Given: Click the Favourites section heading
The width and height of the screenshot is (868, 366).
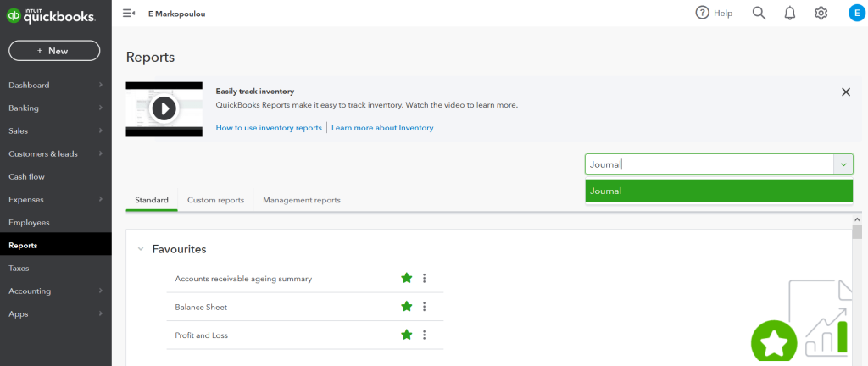Looking at the screenshot, I should tap(180, 249).
